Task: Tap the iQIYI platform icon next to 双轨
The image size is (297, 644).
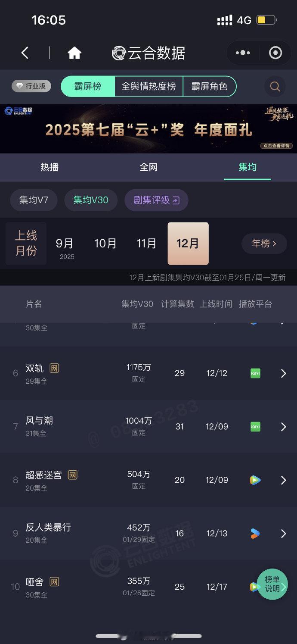Action: pos(255,373)
